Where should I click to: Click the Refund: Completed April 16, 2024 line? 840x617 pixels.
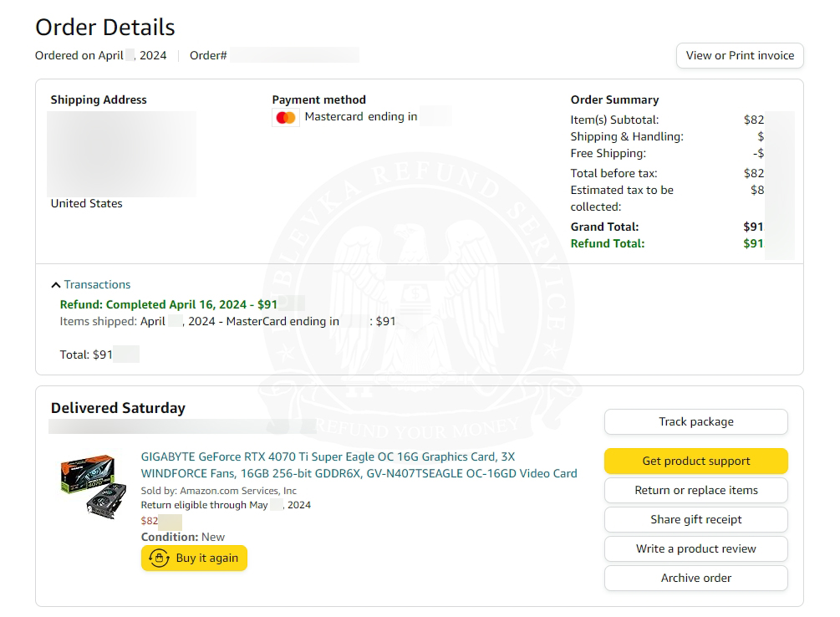[x=169, y=304]
